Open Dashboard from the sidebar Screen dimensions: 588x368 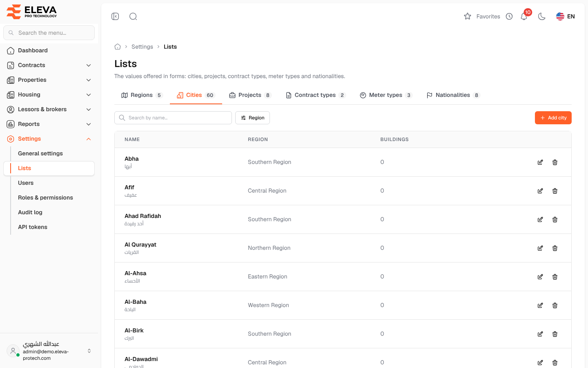[x=49, y=50]
